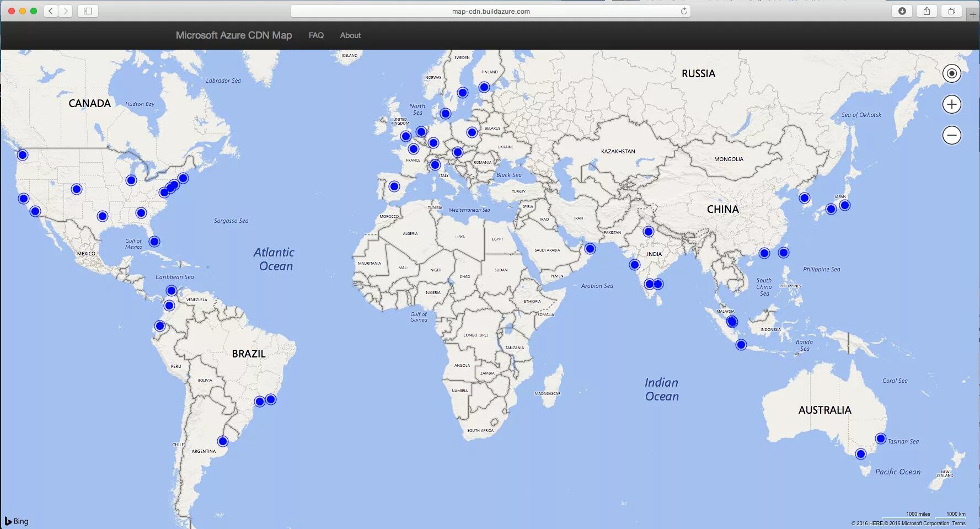Select the CDN pin in northern France

point(414,149)
